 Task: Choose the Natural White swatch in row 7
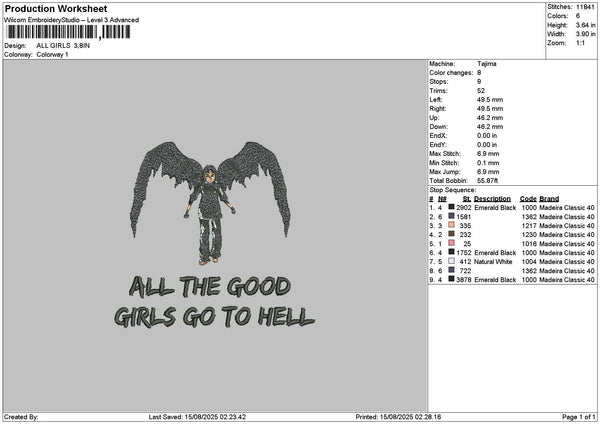(x=452, y=261)
